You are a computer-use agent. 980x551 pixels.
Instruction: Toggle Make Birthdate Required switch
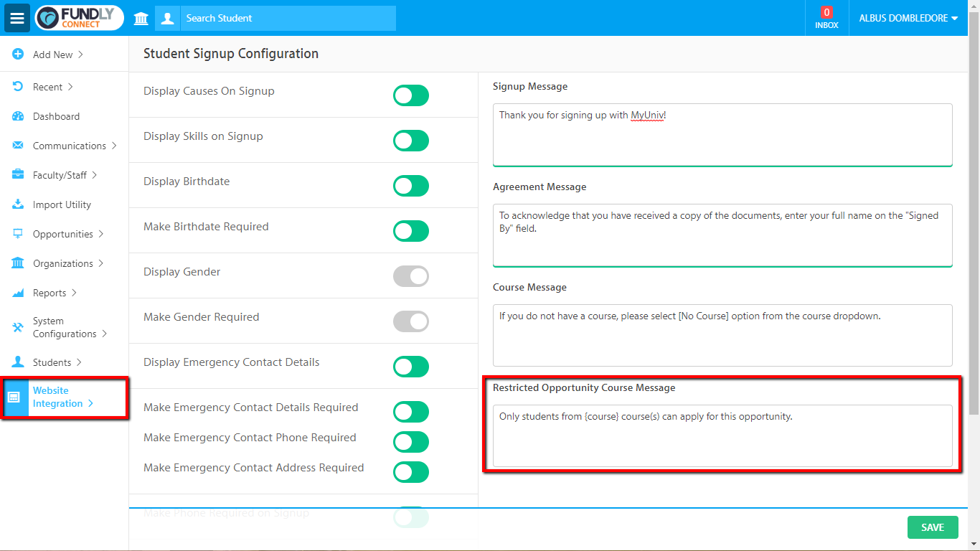click(411, 231)
